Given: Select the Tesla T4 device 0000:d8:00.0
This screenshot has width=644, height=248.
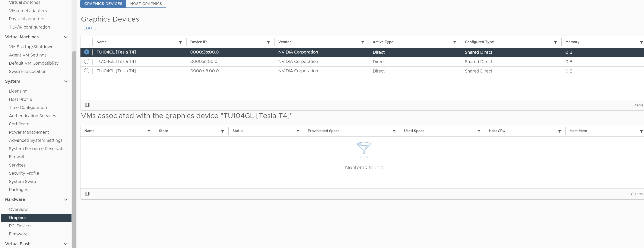Looking at the screenshot, I should [86, 71].
